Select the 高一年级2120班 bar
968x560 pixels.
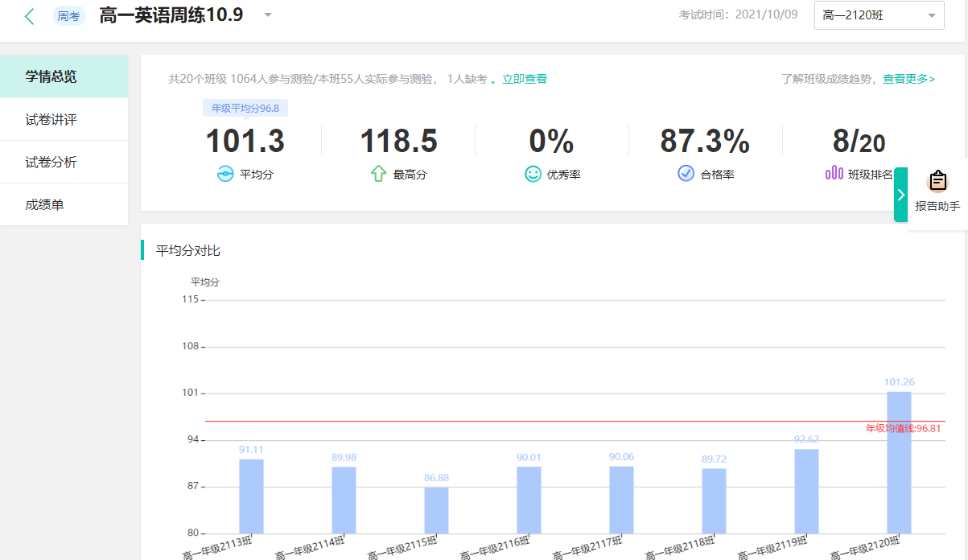(x=899, y=463)
